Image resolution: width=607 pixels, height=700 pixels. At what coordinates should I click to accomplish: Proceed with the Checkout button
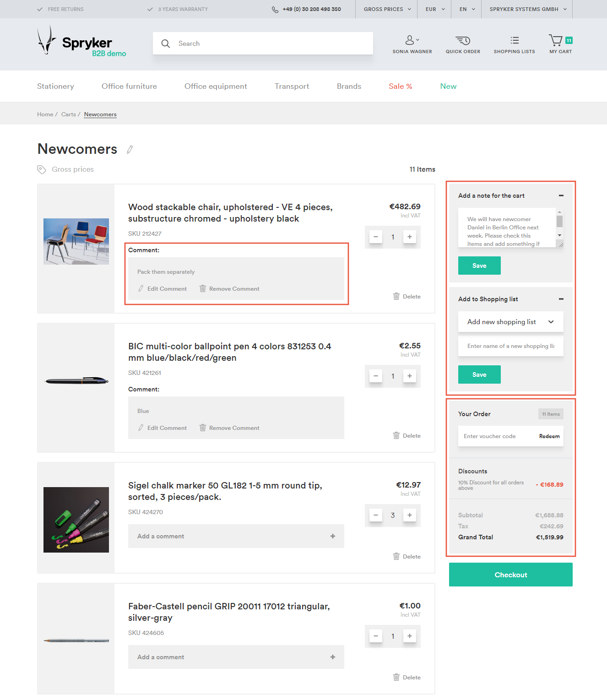(x=511, y=575)
